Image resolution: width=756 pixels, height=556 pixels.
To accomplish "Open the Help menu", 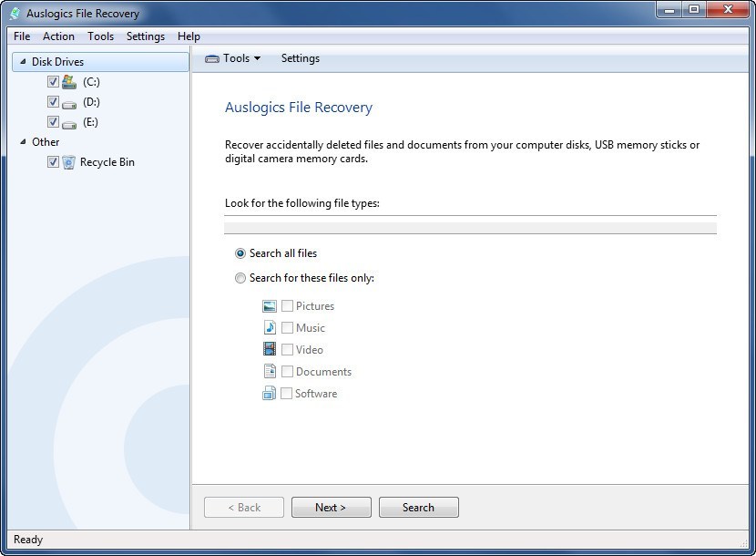I will click(189, 36).
